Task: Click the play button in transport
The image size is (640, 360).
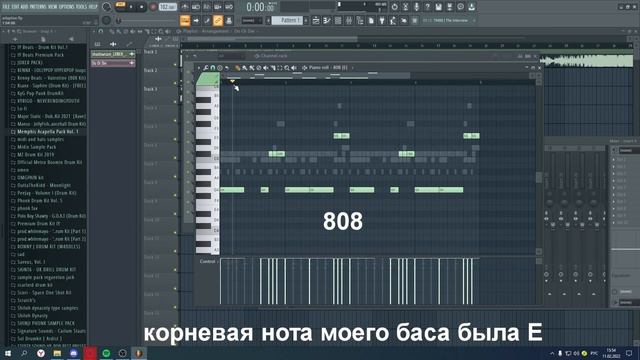Action: (x=131, y=7)
